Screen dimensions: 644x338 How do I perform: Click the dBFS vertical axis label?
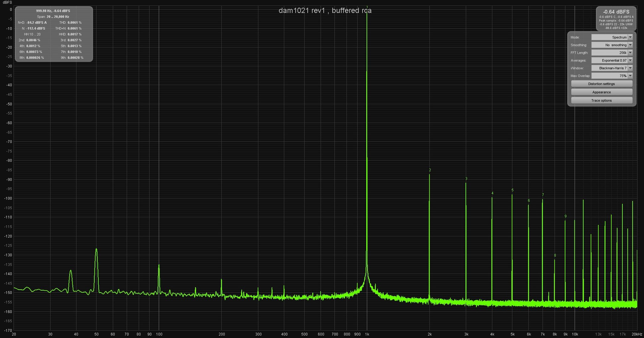click(7, 2)
